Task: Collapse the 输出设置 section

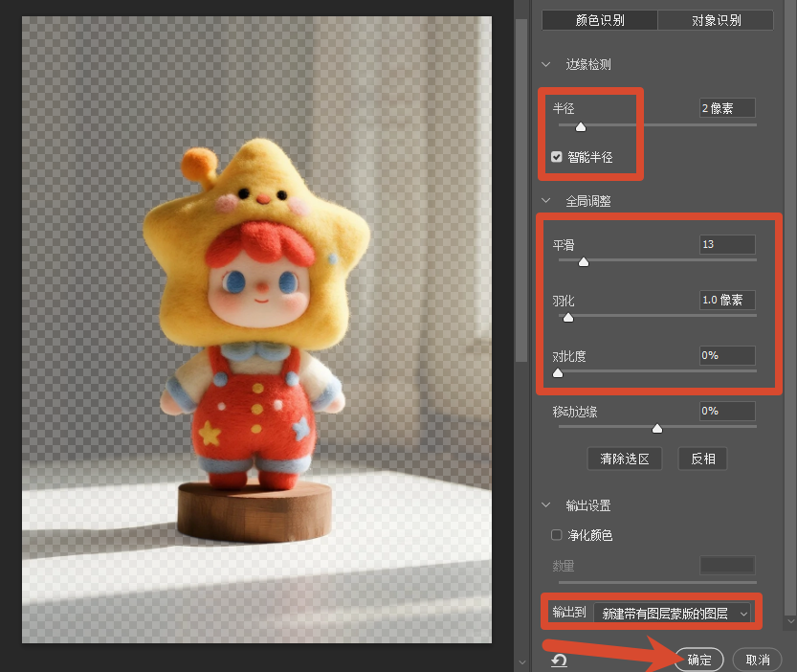Action: 546,505
